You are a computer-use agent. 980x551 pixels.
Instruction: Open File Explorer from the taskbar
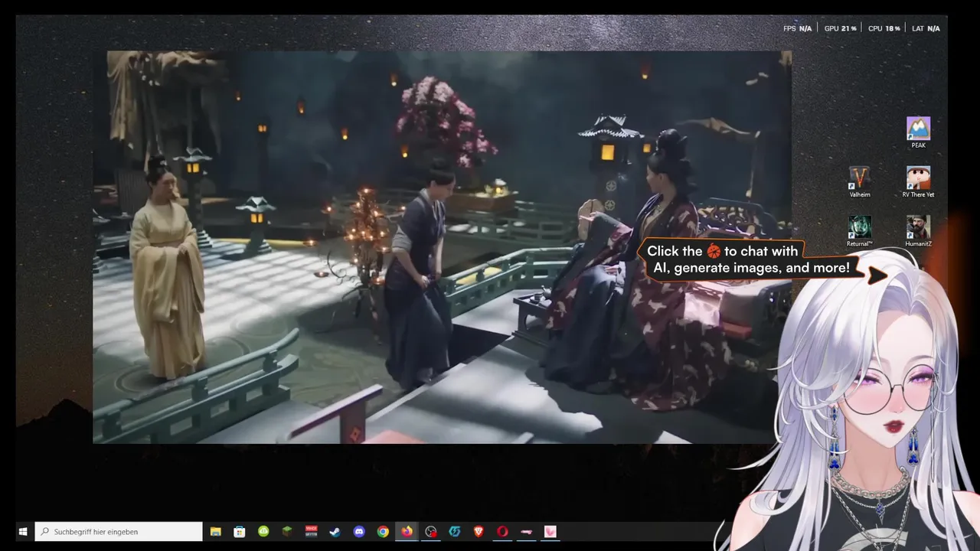[216, 531]
